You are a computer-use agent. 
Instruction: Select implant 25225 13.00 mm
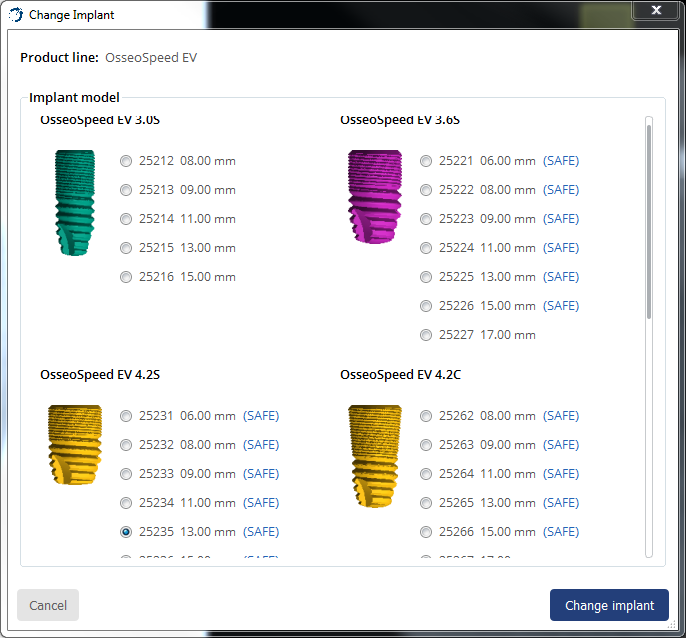pos(426,277)
